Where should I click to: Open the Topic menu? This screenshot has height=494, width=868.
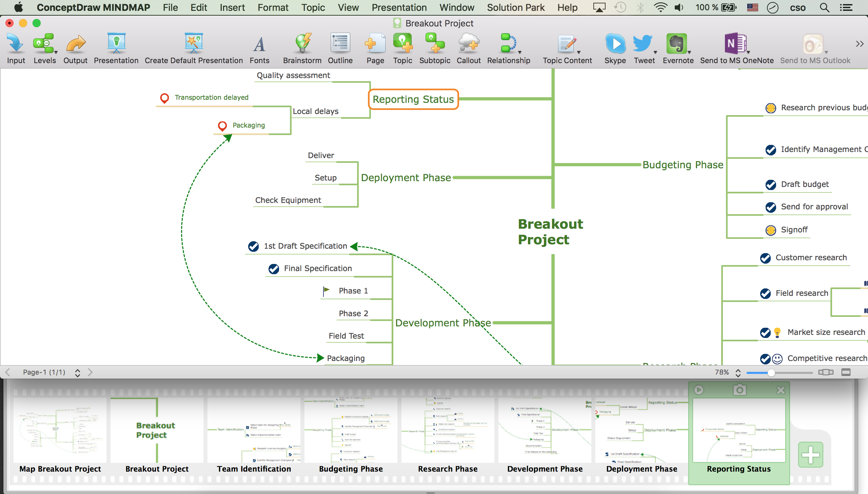click(313, 7)
